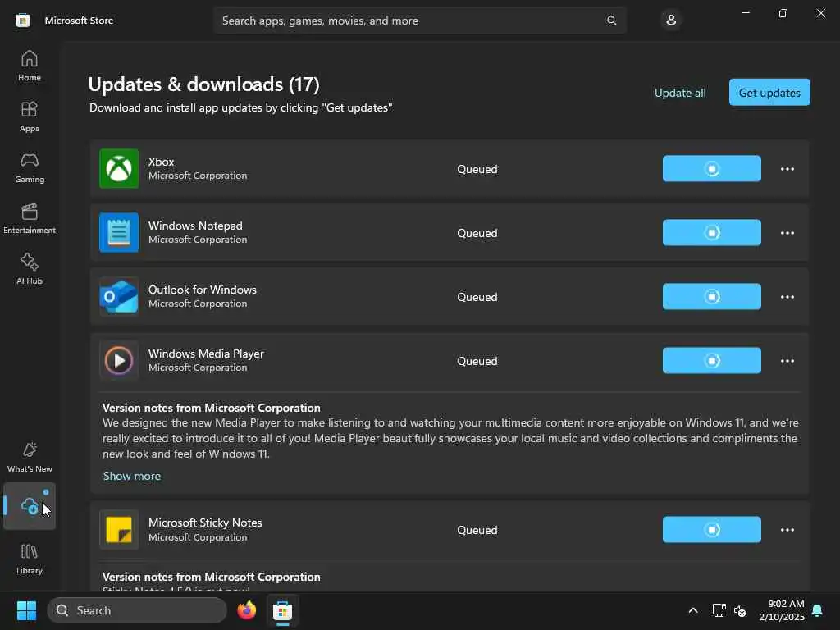
Task: Open more options for Xbox
Action: (787, 169)
